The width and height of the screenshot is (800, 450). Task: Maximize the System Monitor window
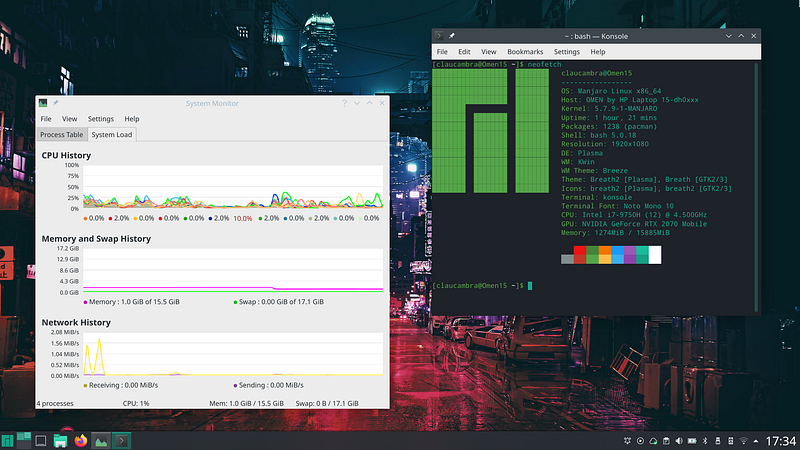[x=369, y=103]
